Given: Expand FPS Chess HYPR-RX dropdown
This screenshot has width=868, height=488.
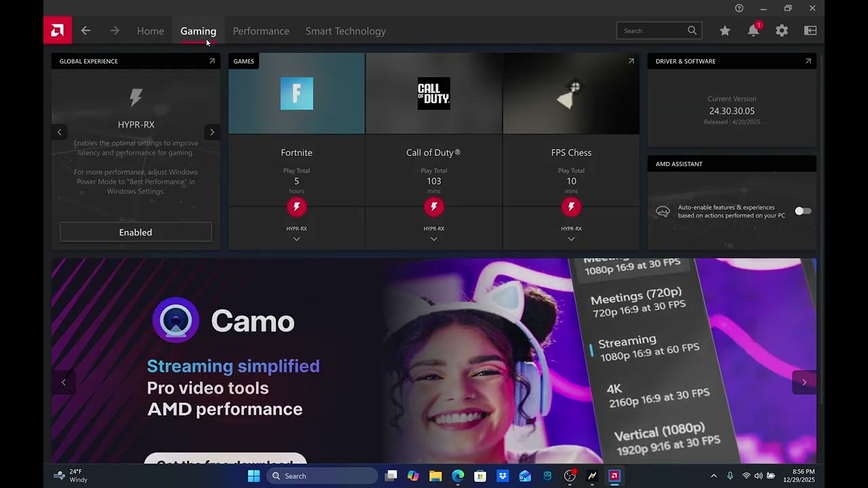Looking at the screenshot, I should pos(571,239).
